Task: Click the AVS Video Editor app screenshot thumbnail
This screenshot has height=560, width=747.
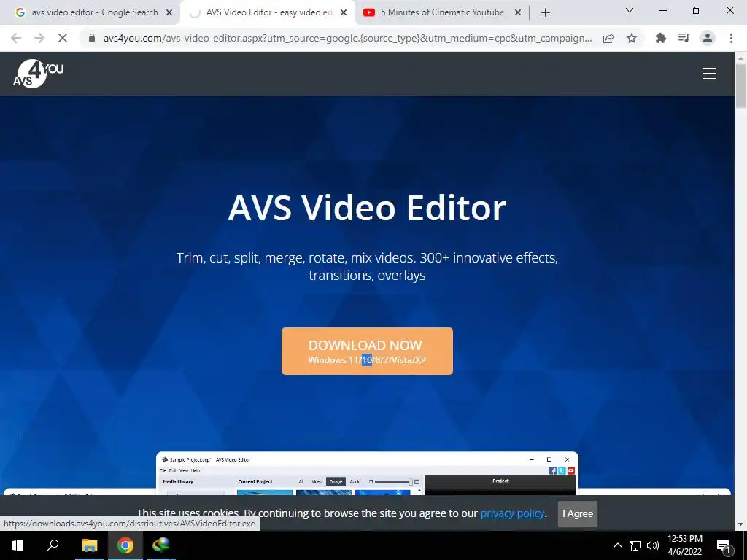Action: [367, 474]
